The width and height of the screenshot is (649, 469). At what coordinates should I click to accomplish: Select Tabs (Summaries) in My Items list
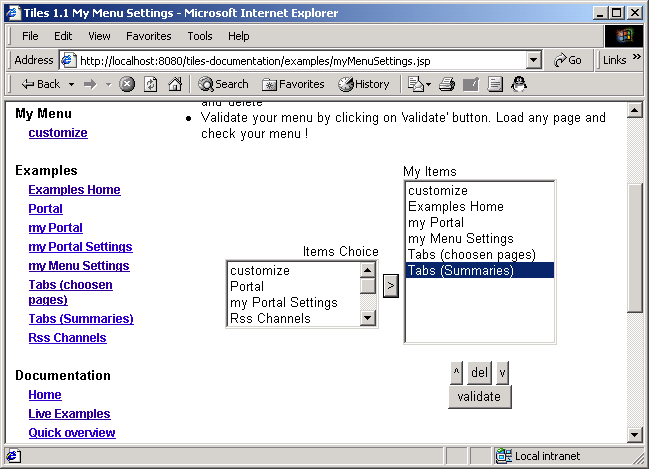[x=480, y=270]
